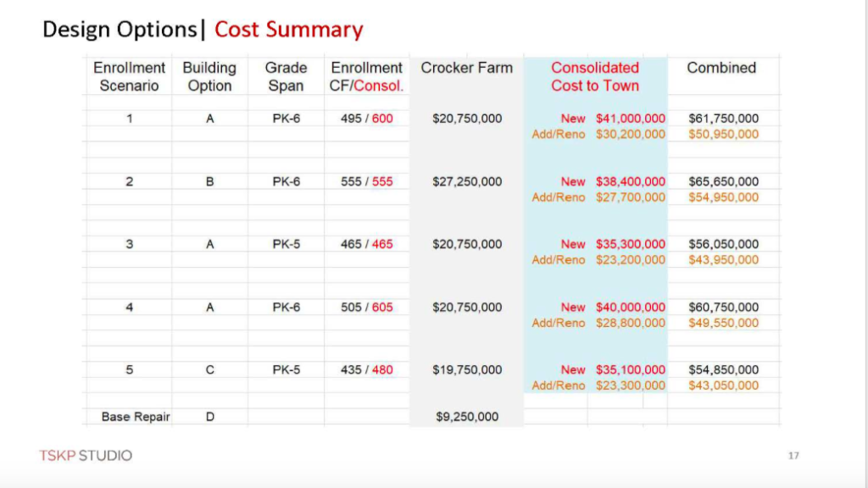Click the Base Repair row label

coord(136,417)
